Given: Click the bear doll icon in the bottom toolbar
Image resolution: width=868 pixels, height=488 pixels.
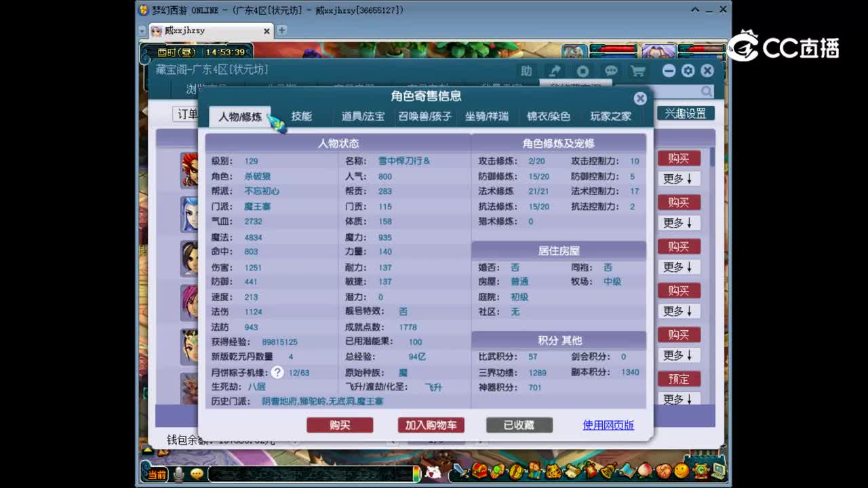Looking at the screenshot, I should click(x=553, y=470).
